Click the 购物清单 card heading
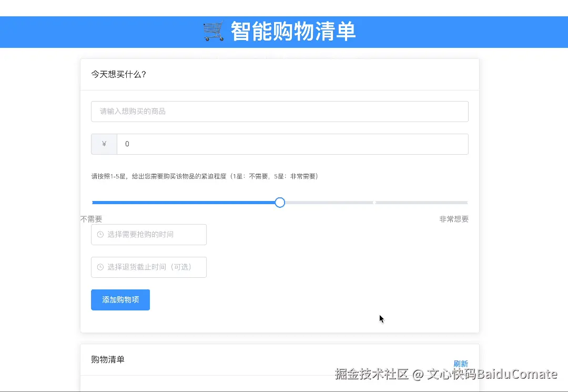Screen dimensions: 568x392 pyautogui.click(x=108, y=359)
